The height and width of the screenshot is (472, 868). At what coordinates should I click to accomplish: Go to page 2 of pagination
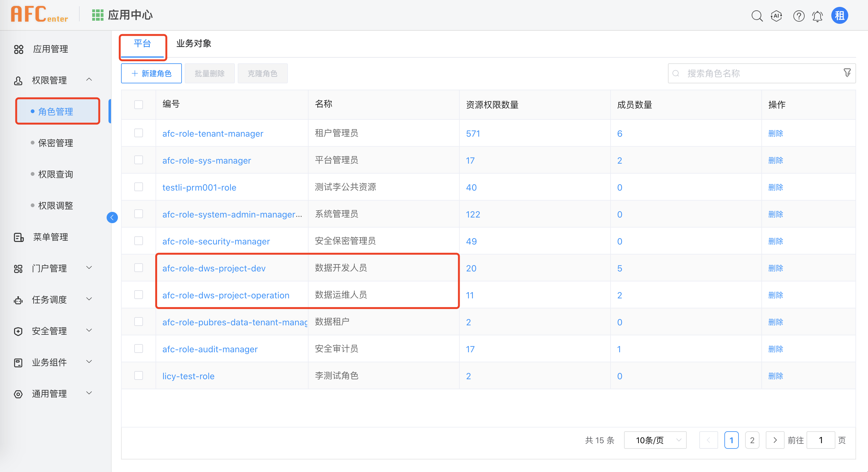click(x=752, y=440)
